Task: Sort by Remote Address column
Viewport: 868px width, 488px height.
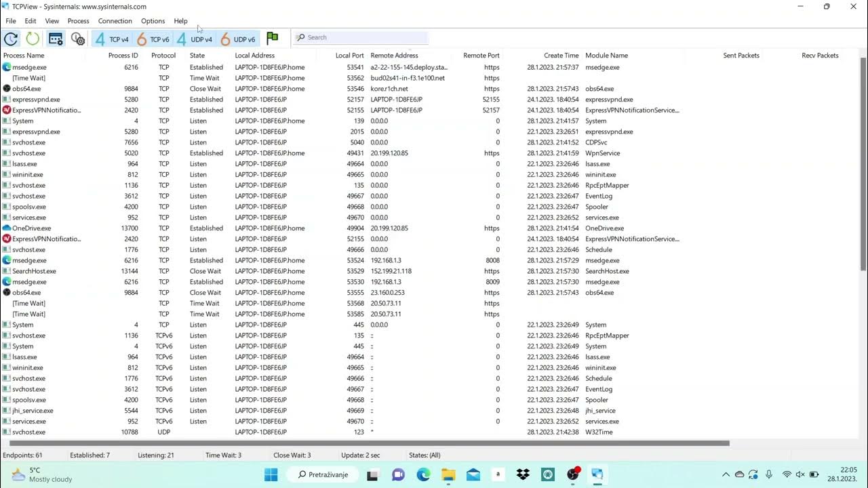Action: tap(394, 56)
